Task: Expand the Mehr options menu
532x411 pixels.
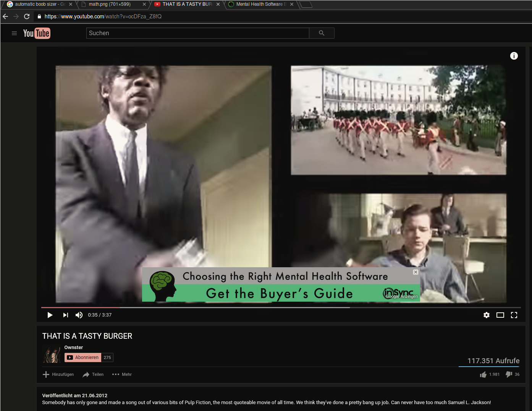Action: [x=122, y=374]
